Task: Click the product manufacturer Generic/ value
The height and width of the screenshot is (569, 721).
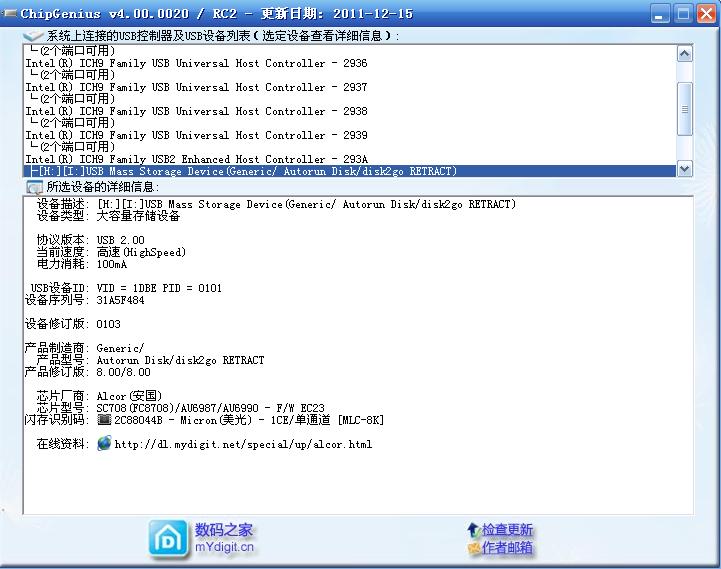Action: coord(120,348)
